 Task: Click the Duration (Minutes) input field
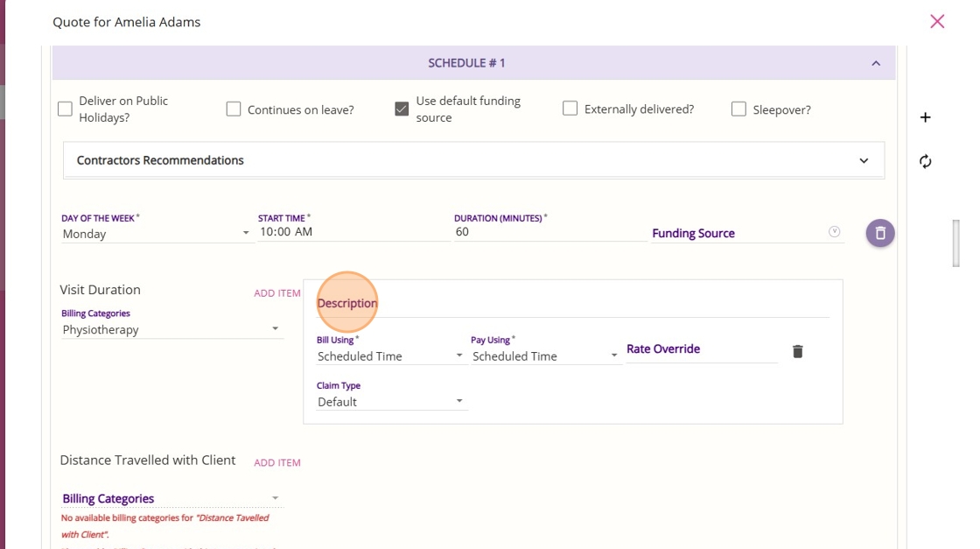pyautogui.click(x=549, y=232)
